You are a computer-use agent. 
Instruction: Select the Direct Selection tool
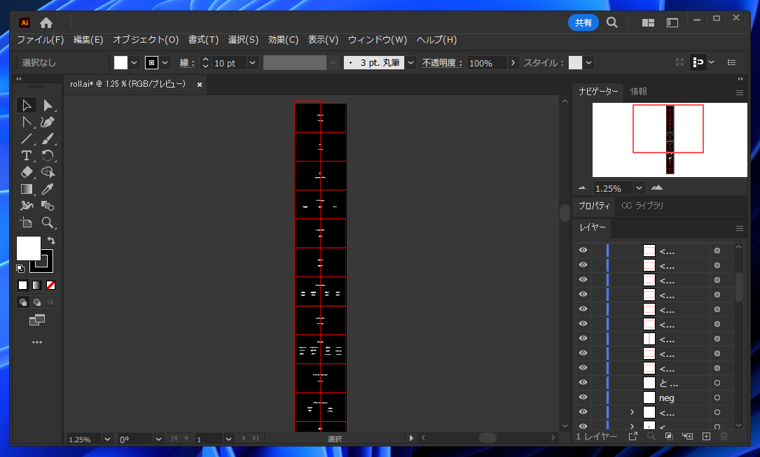pos(48,105)
